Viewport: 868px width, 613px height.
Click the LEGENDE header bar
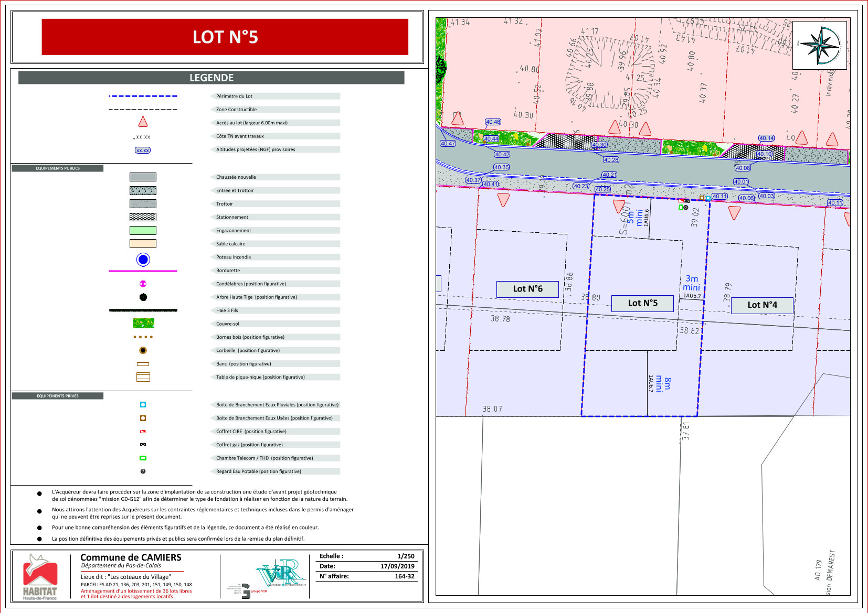(211, 78)
